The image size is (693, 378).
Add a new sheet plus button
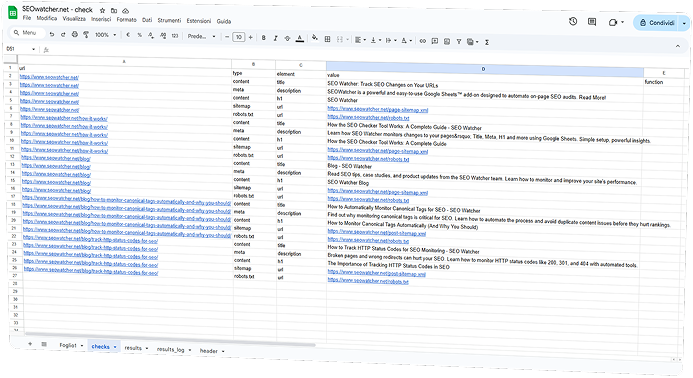click(x=30, y=344)
